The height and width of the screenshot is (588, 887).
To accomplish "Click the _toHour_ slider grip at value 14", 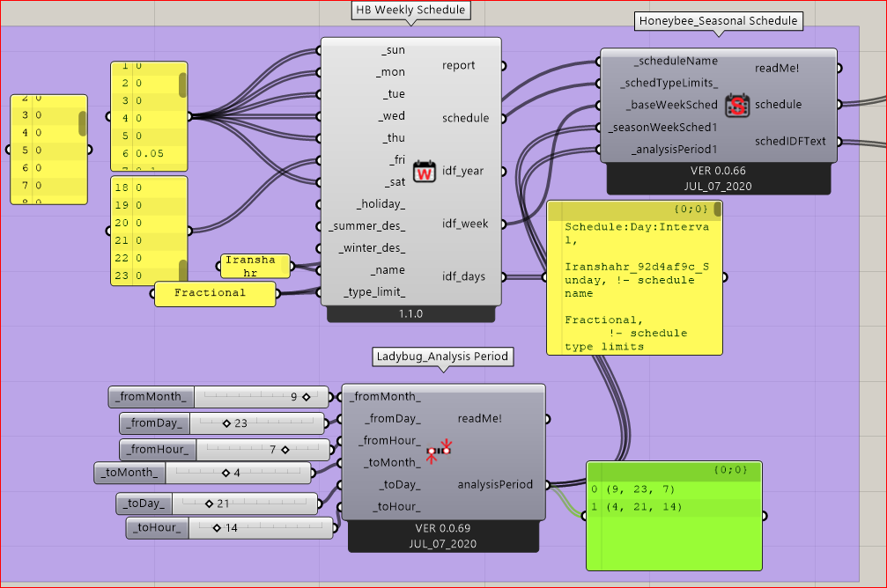I will click(218, 527).
